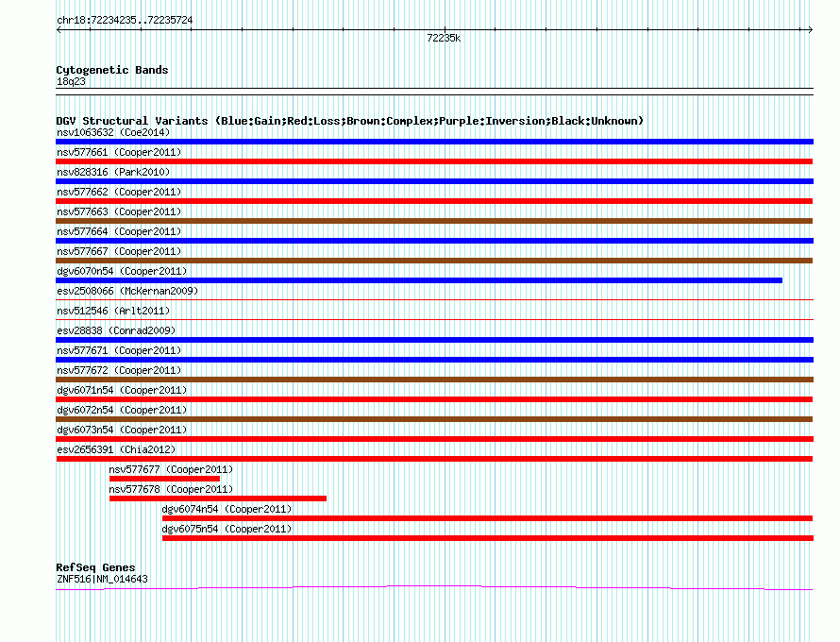840x642 pixels.
Task: Click the red bar under esv2656391
Action: (x=434, y=459)
